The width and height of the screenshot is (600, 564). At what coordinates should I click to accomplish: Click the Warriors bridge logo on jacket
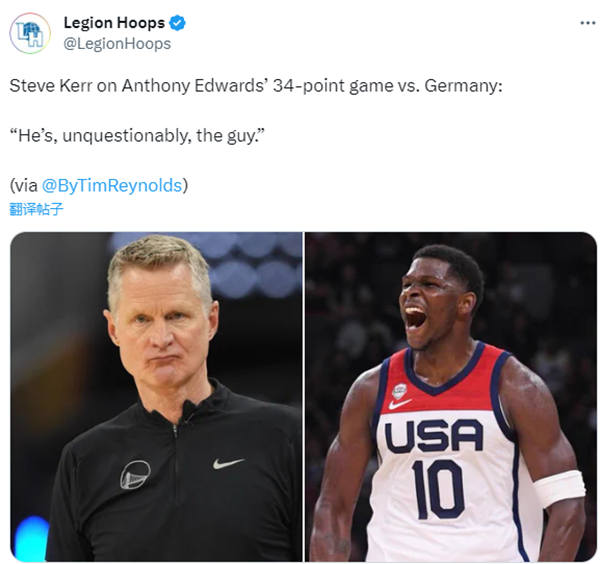[135, 474]
